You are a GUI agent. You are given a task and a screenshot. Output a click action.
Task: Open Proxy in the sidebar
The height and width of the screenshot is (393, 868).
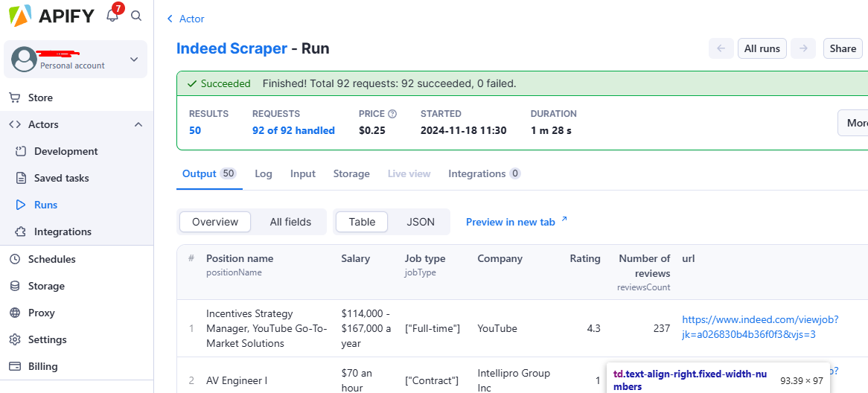tap(42, 313)
